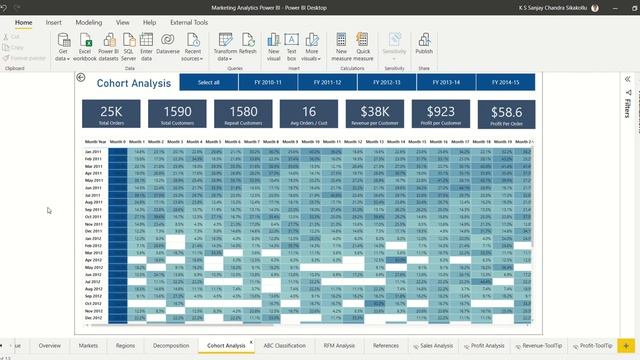The height and width of the screenshot is (360, 640).
Task: Open the Regions page tab
Action: [x=125, y=346]
